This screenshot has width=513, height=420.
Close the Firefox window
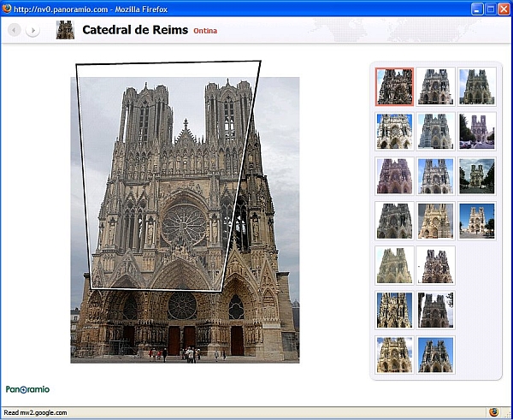[504, 9]
